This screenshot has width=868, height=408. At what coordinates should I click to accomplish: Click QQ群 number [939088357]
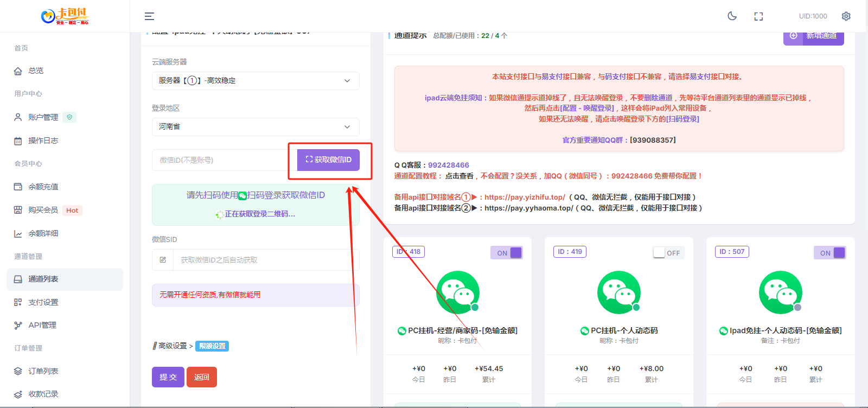coord(653,140)
